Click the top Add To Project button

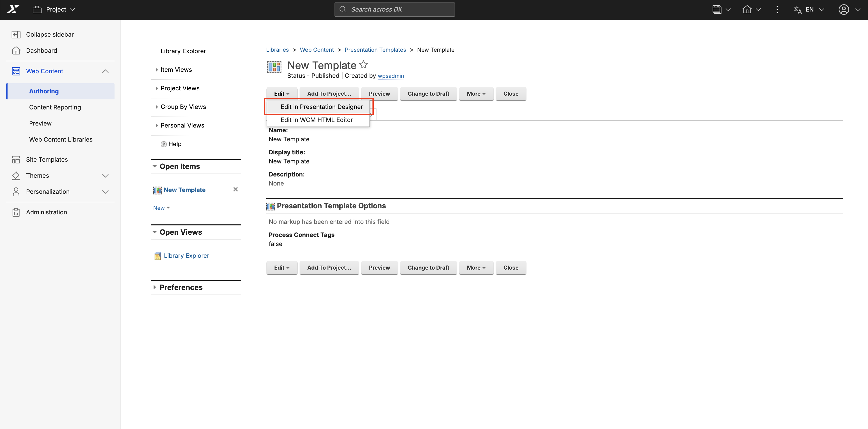(329, 94)
